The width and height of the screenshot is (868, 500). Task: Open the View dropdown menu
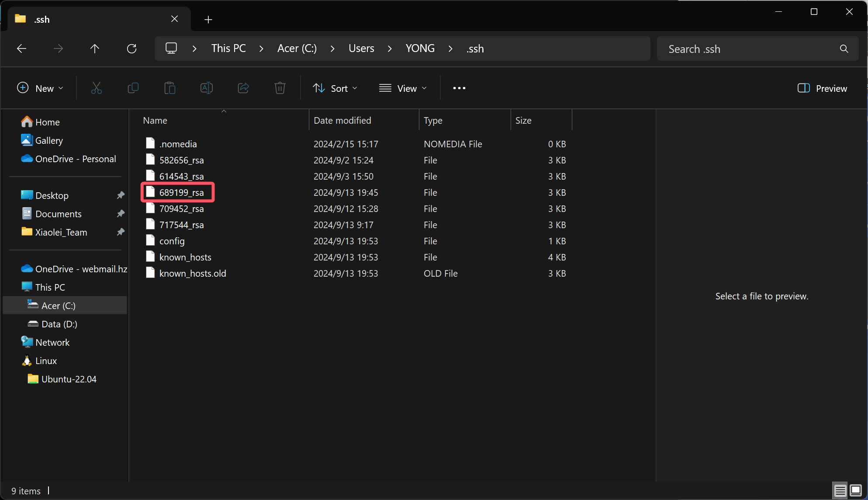[x=403, y=88]
